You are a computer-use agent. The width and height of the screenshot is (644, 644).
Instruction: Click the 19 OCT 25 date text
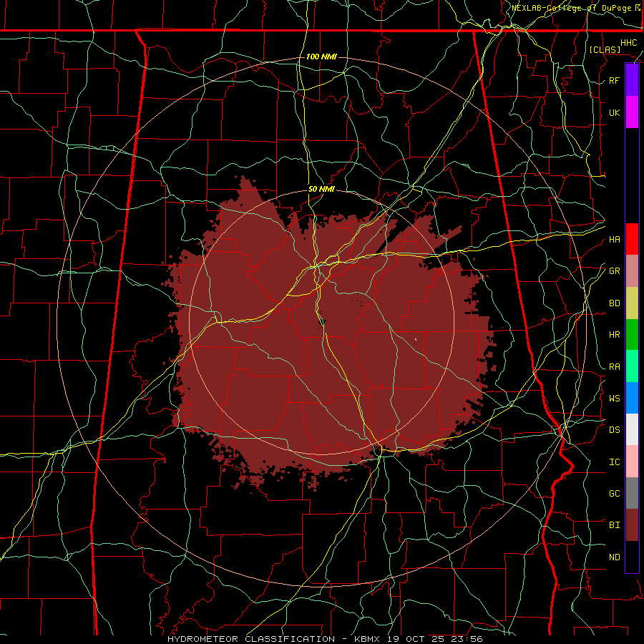[x=415, y=639]
